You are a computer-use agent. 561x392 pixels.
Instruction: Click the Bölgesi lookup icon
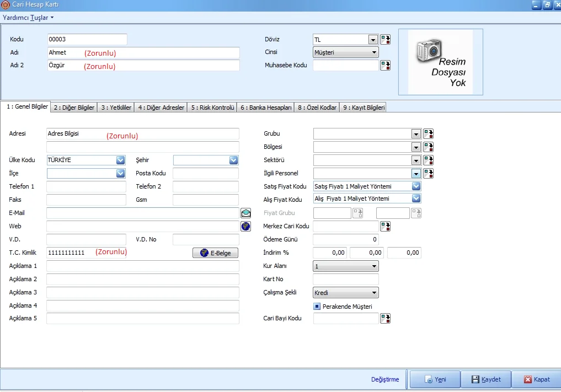tap(428, 147)
